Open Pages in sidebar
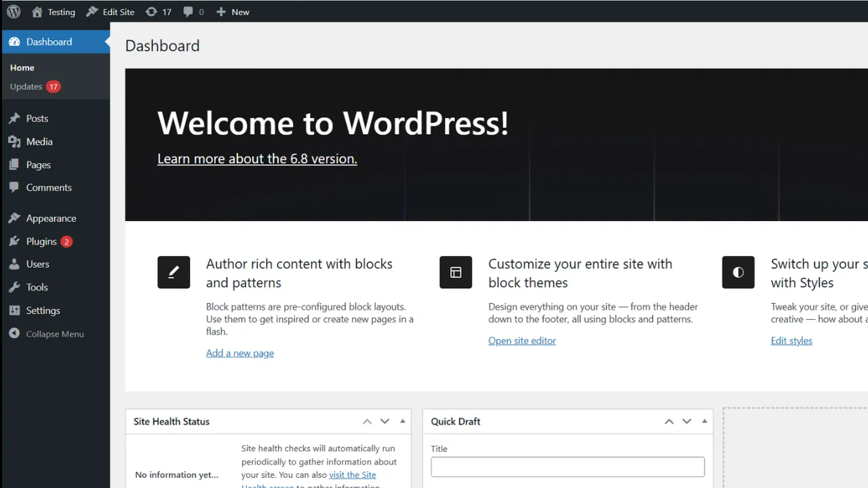 coord(39,165)
